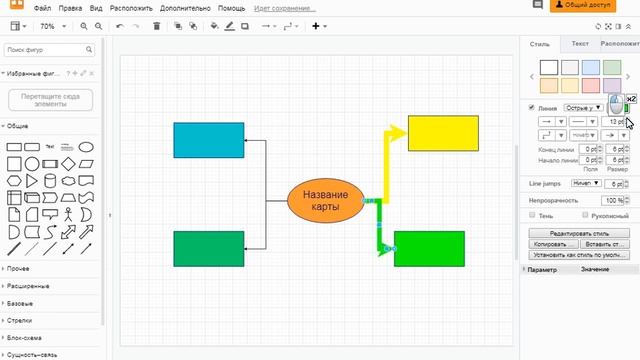Screen dimensions: 640x360
Task: Undo the last action with toolbar arrow
Action: pos(120,26)
